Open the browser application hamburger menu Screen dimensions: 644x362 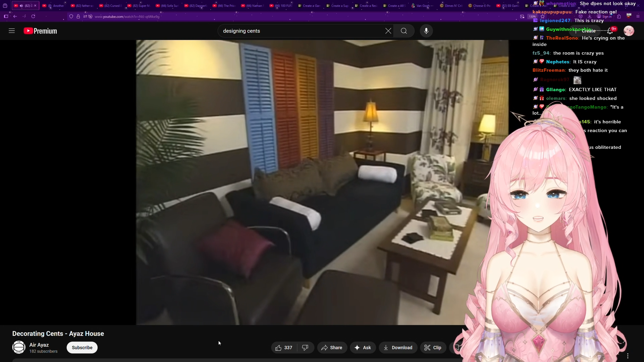[638, 16]
